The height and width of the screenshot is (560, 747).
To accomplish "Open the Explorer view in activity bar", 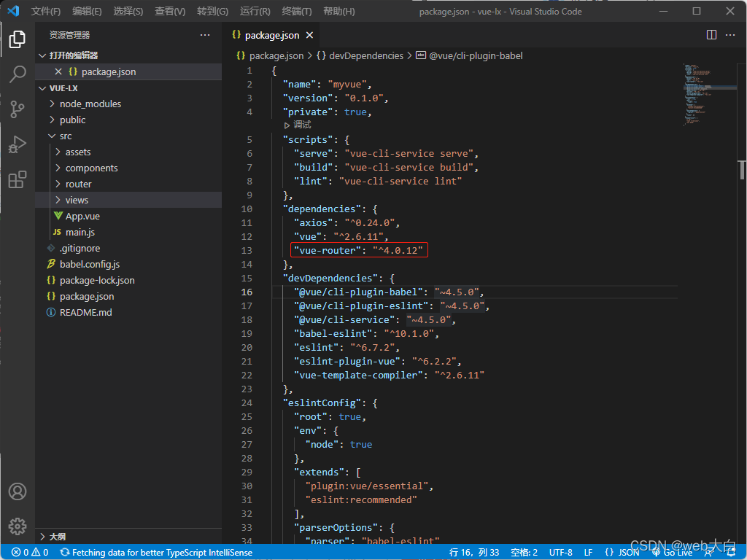I will pos(18,39).
